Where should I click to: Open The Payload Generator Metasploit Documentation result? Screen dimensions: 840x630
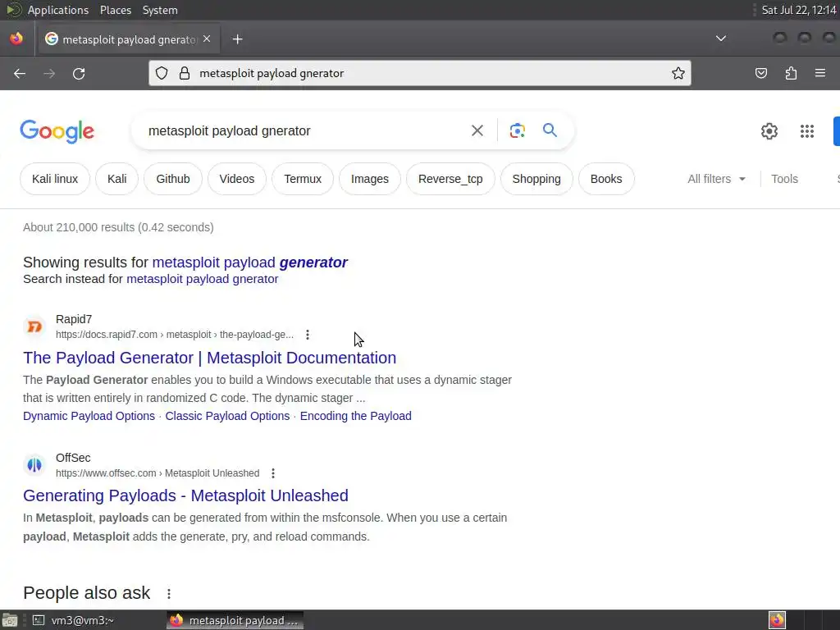tap(209, 358)
